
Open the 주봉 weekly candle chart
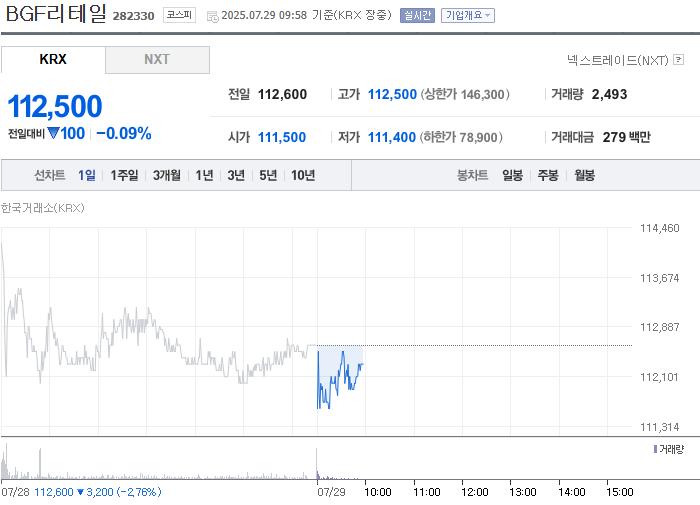[548, 175]
